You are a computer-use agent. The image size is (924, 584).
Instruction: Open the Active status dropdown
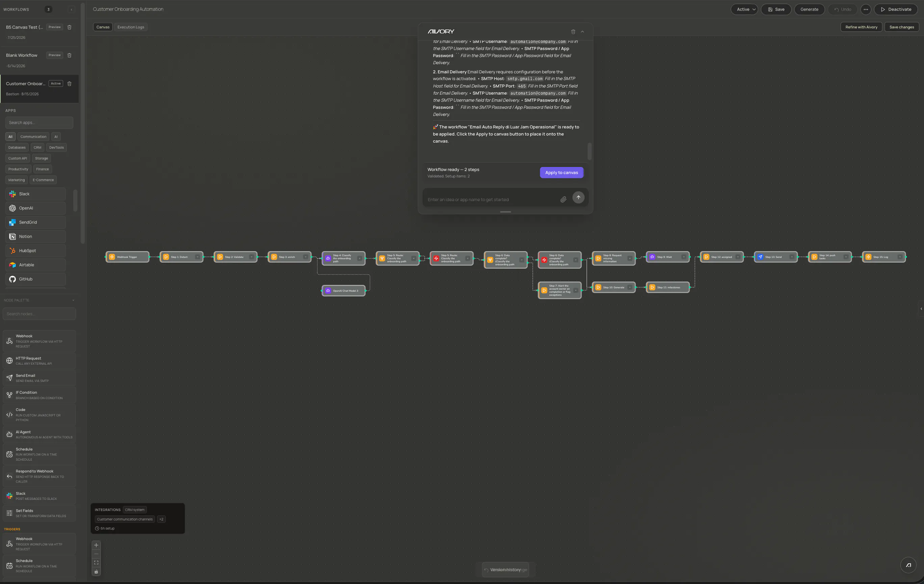pos(744,9)
